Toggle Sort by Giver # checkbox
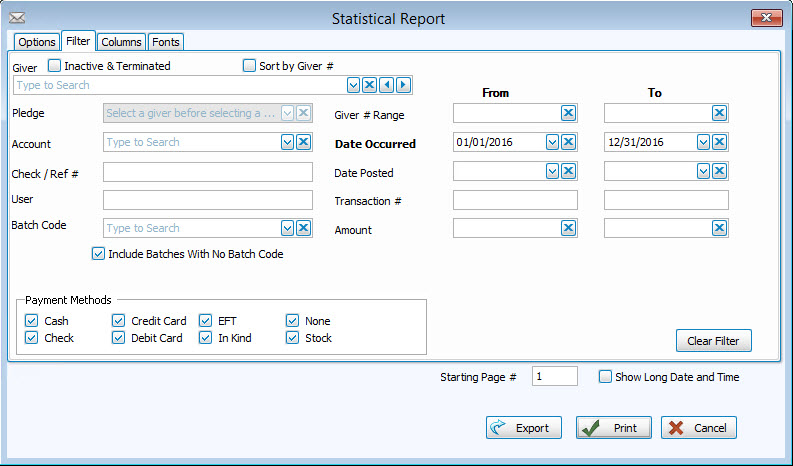Viewport: 793px width, 466px height. click(250, 66)
